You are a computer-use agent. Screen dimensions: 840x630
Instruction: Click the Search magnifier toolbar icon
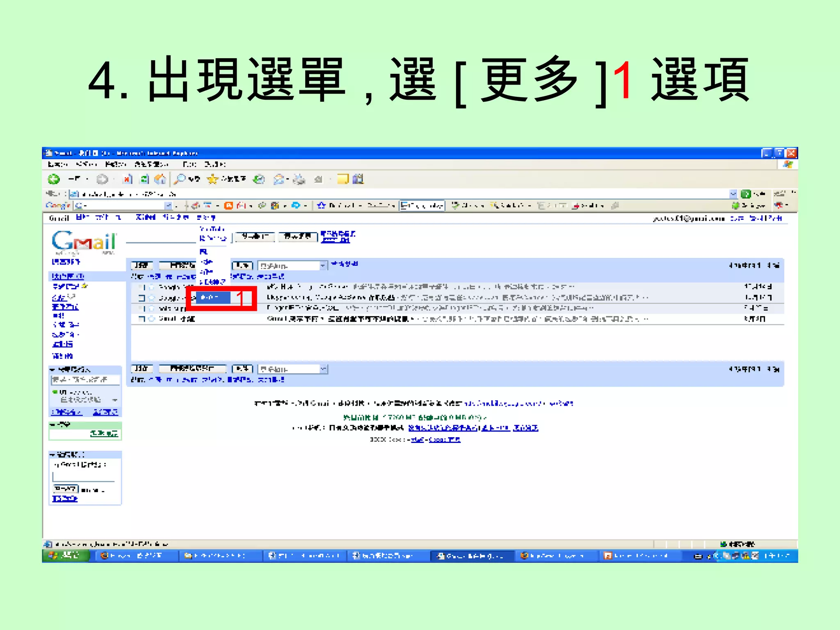pyautogui.click(x=180, y=179)
